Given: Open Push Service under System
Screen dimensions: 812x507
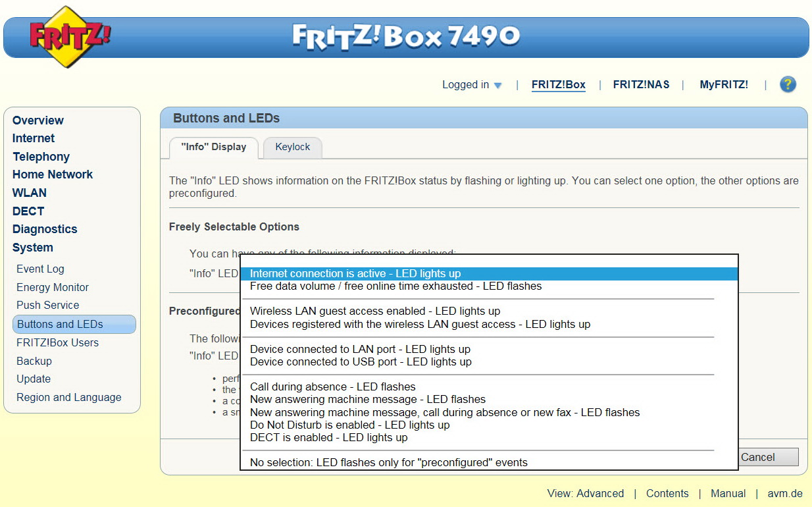Looking at the screenshot, I should [x=47, y=305].
